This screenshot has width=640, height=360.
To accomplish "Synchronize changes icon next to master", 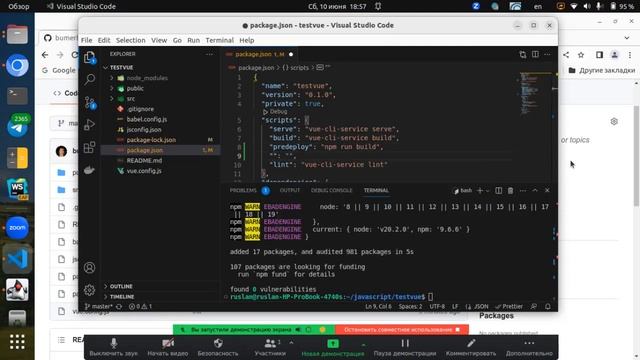I will coord(119,306).
